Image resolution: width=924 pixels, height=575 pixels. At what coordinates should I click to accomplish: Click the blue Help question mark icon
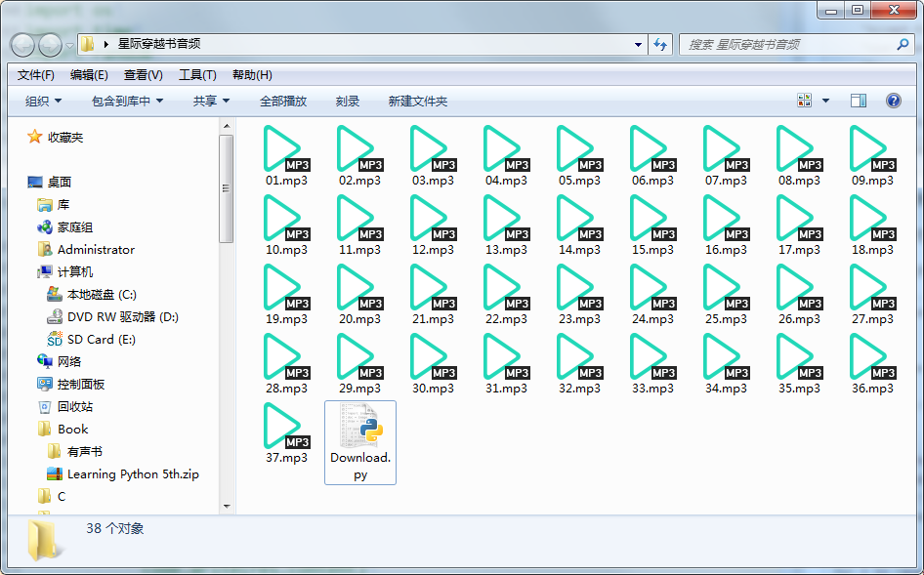pos(894,101)
